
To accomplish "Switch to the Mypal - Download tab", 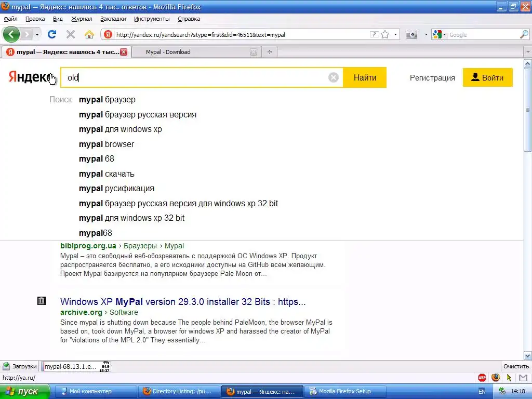I will tap(195, 52).
